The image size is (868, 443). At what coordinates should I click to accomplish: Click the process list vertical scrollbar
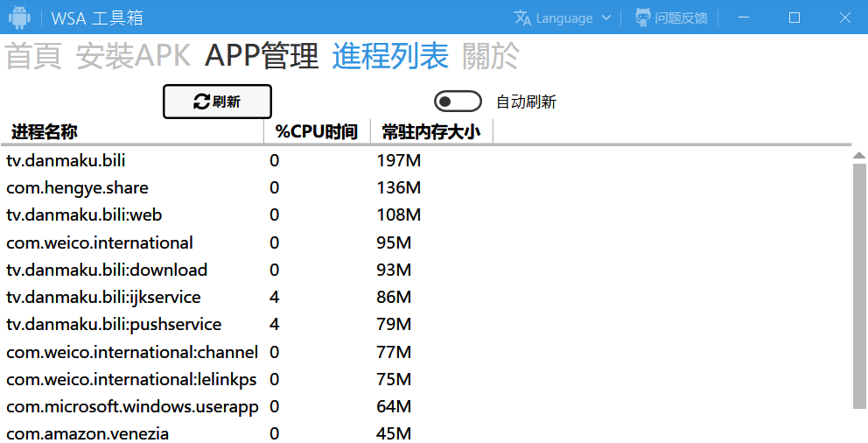point(859,286)
